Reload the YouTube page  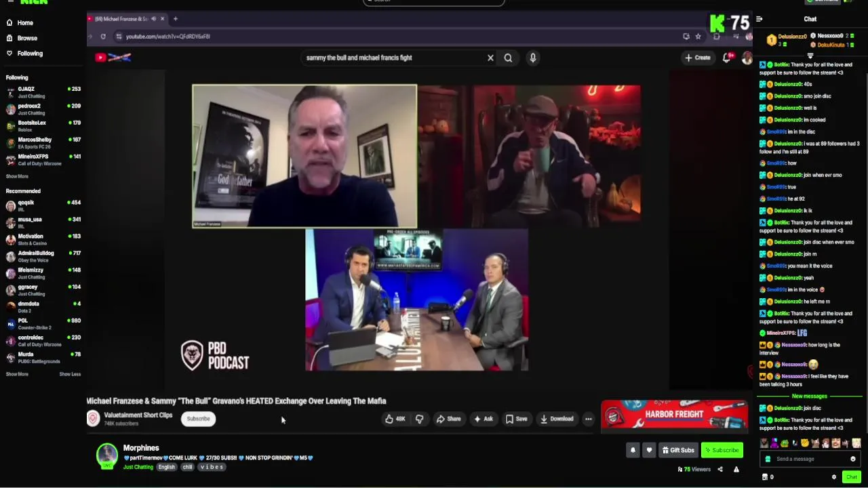coord(103,37)
